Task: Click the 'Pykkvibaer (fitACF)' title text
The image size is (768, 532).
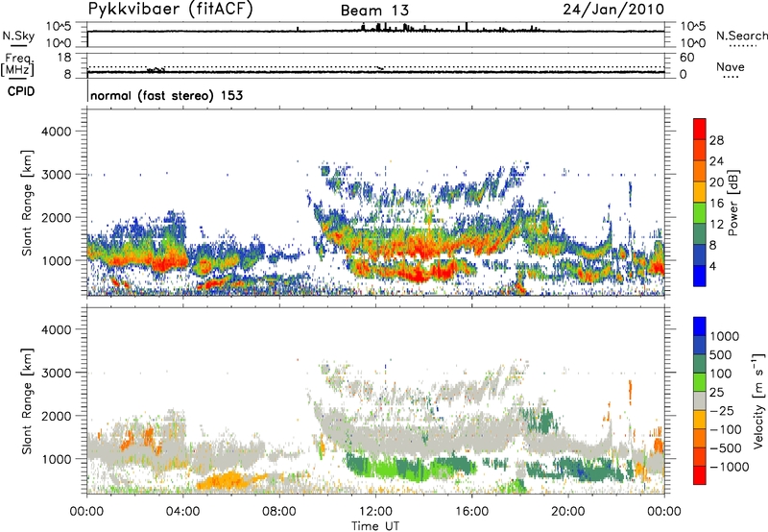Action: pyautogui.click(x=171, y=10)
